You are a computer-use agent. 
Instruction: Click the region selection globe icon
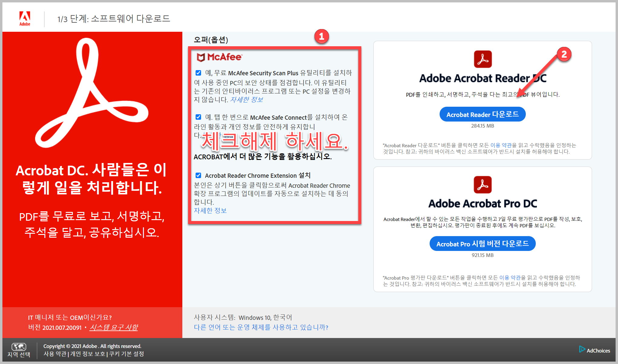click(x=19, y=346)
